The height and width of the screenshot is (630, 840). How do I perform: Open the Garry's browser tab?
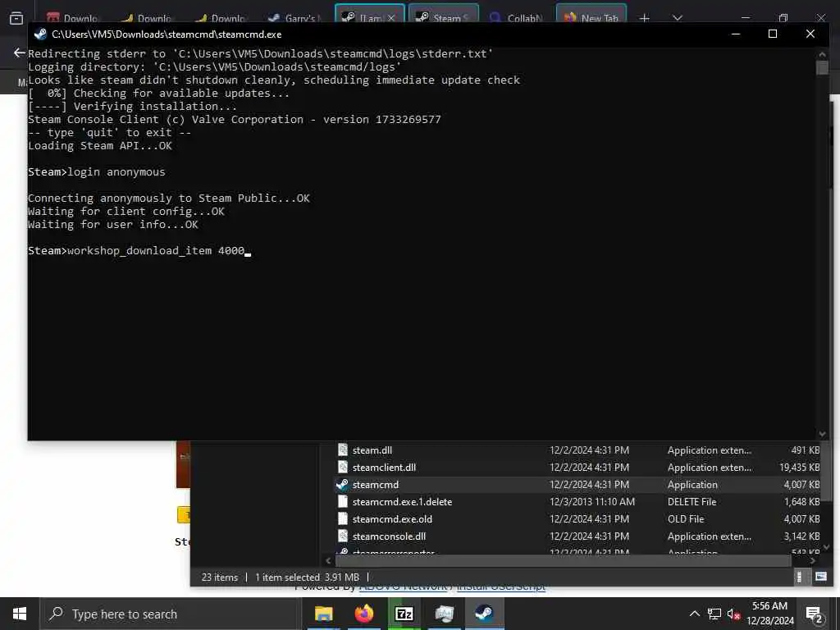click(294, 18)
